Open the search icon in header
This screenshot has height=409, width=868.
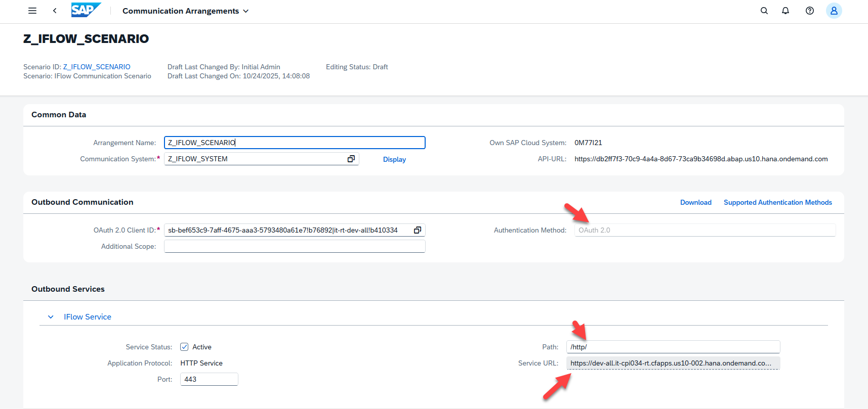tap(764, 11)
